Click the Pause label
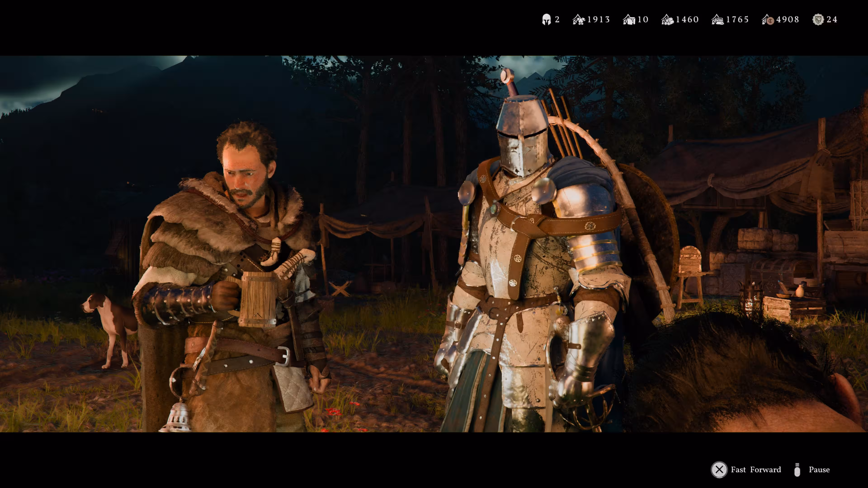The image size is (868, 488). point(819,469)
